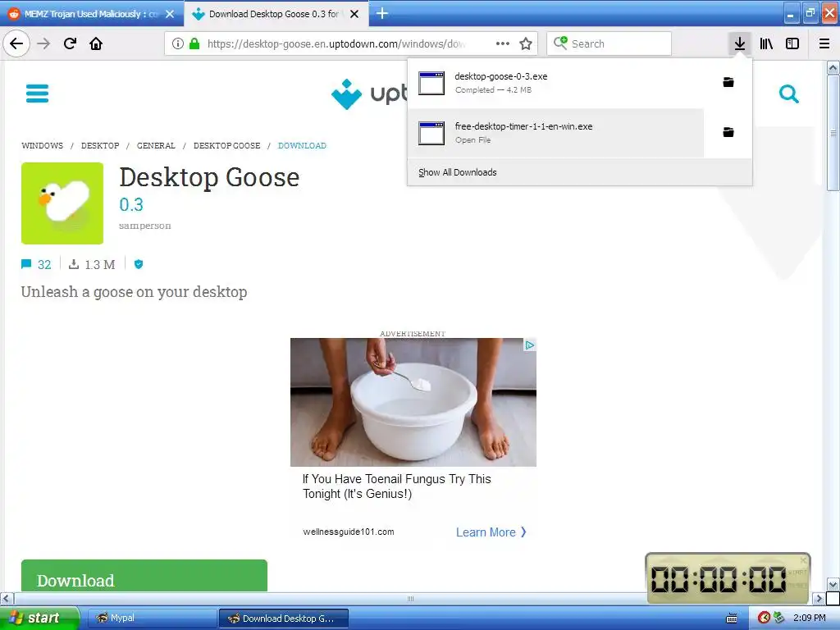Click the free-desktop-timer file icon
840x630 pixels.
pos(431,134)
